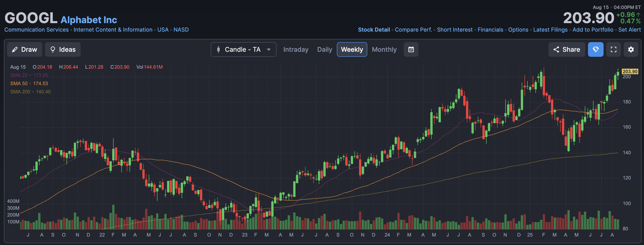Click the 400M volume axis label
Screen dimensions: 644x245
tap(13, 201)
